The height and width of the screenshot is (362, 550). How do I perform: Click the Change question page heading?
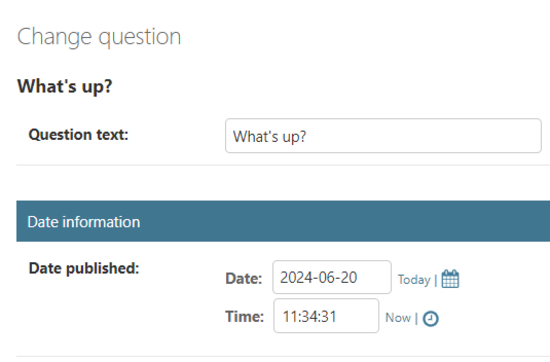click(99, 37)
